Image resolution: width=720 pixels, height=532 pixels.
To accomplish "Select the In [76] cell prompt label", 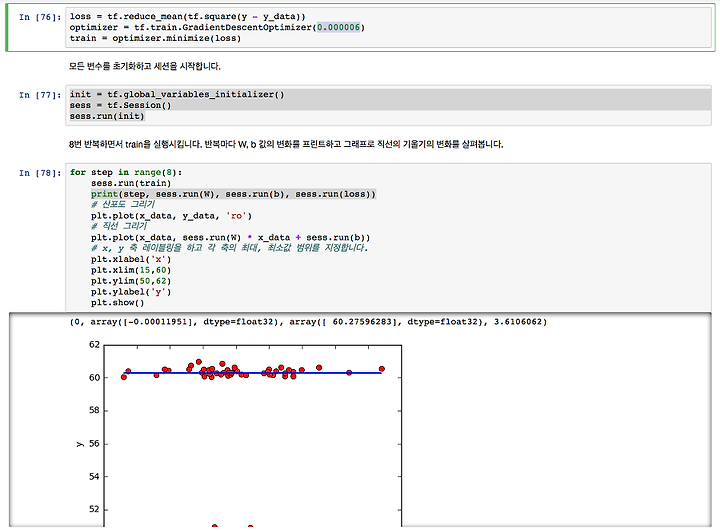I will (40, 17).
